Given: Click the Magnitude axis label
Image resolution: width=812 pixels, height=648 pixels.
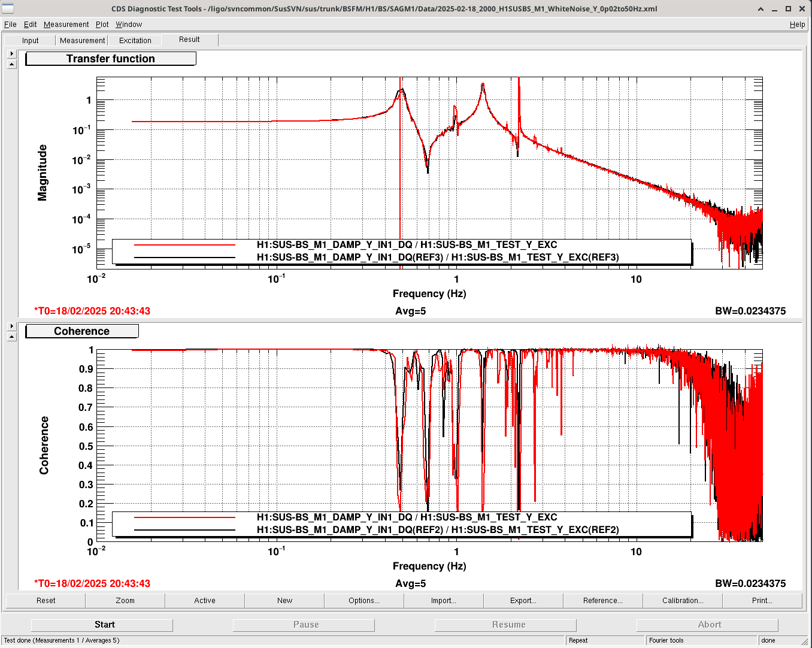Looking at the screenshot, I should (x=42, y=172).
